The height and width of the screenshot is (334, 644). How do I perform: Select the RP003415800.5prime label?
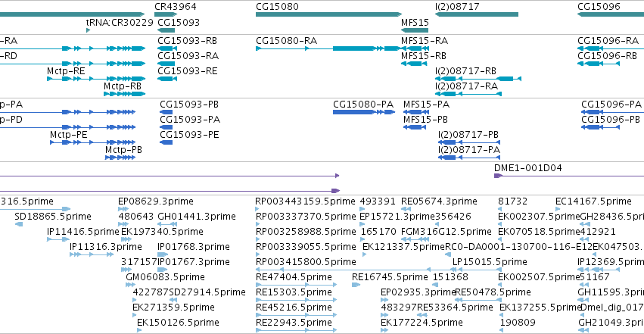pos(306,262)
